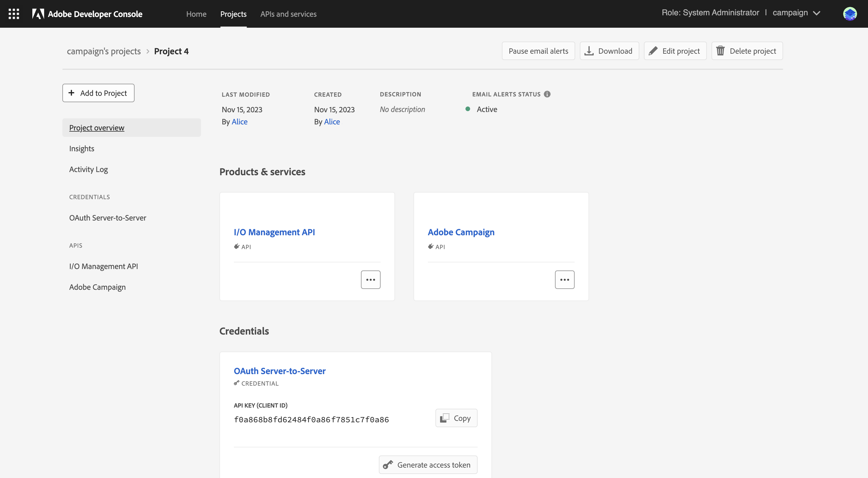Image resolution: width=868 pixels, height=478 pixels.
Task: Download the project using the Download button
Action: (609, 51)
